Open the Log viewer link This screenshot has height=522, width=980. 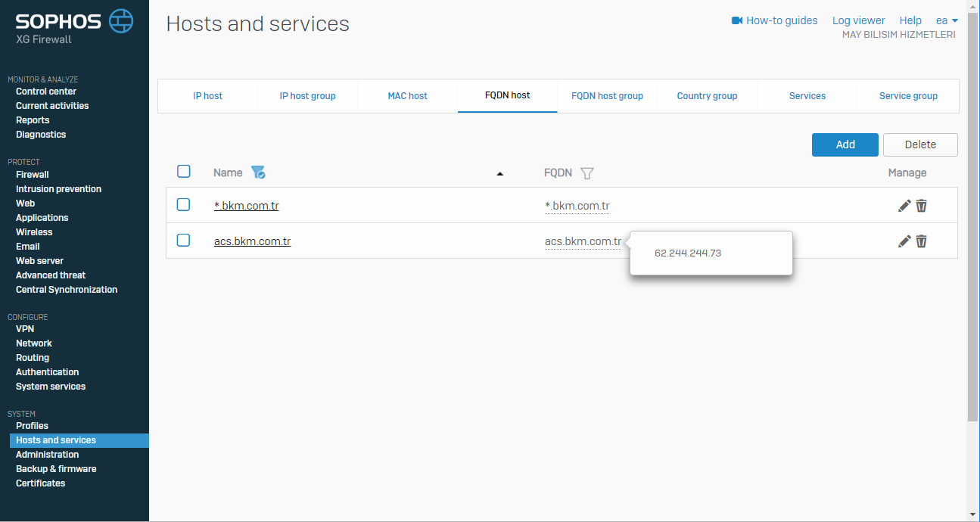pyautogui.click(x=858, y=20)
